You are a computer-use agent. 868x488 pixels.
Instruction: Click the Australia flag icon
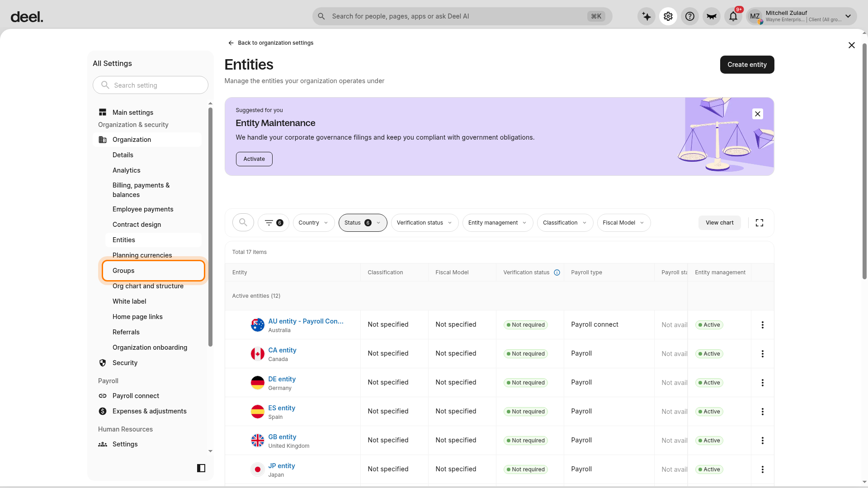click(x=258, y=325)
